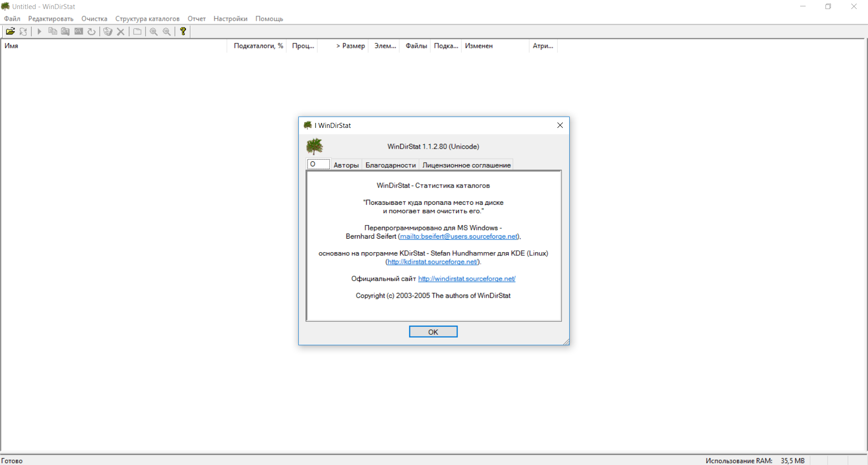Viewport: 868px width, 465px height.
Task: Sort by the Имя column header
Action: click(114, 46)
